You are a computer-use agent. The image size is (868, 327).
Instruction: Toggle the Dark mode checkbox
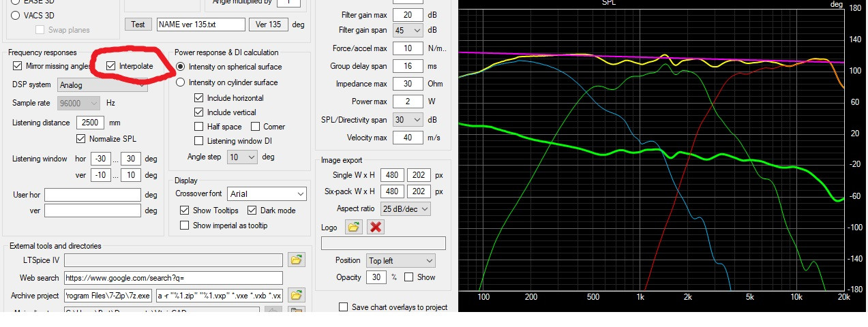click(x=252, y=211)
